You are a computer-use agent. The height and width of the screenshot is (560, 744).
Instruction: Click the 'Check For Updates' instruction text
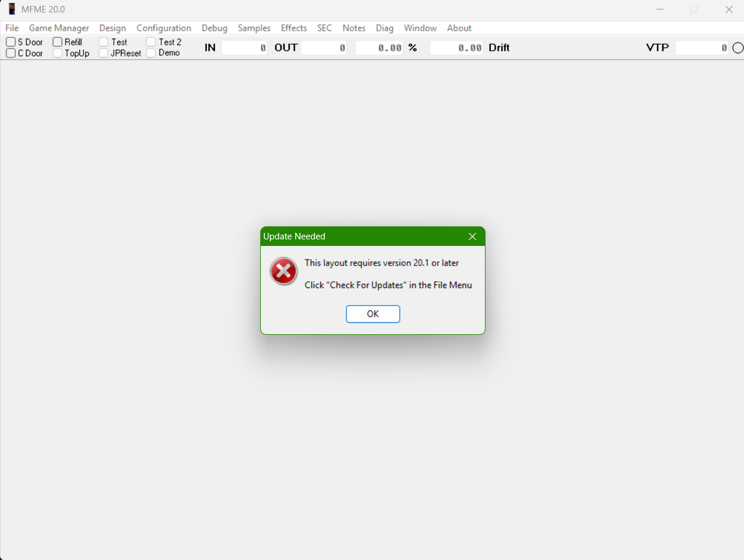pos(388,285)
